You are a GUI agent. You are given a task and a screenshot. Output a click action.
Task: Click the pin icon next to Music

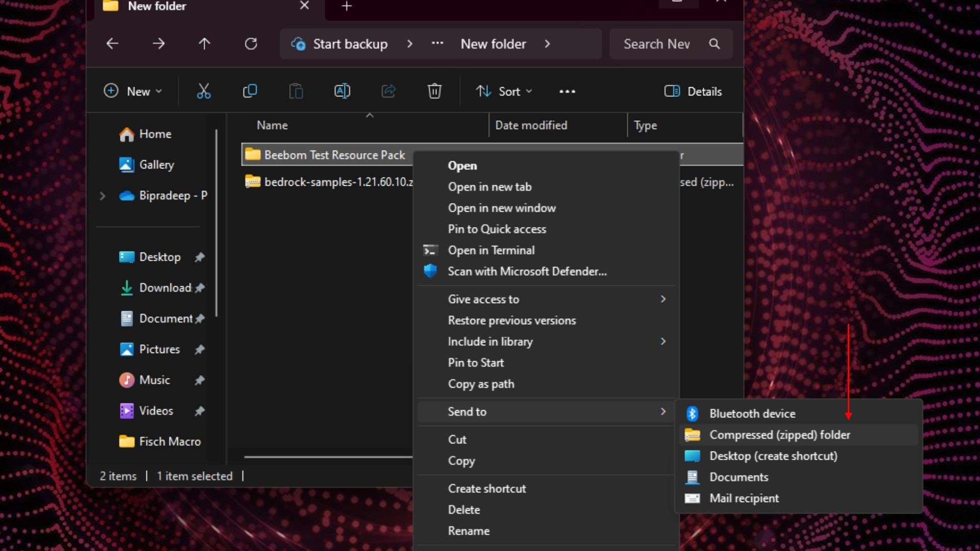pos(200,380)
